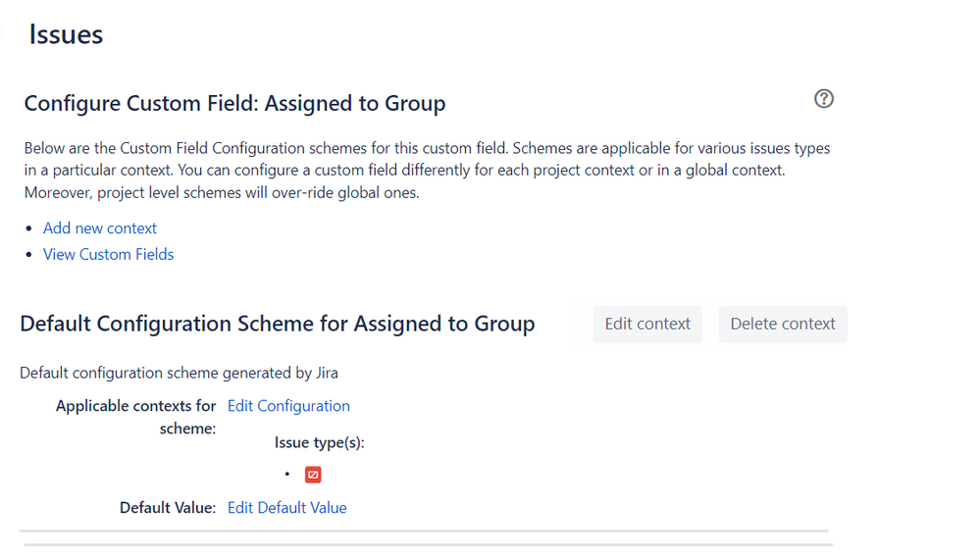Click the help question mark icon
980x555 pixels.
click(x=824, y=98)
